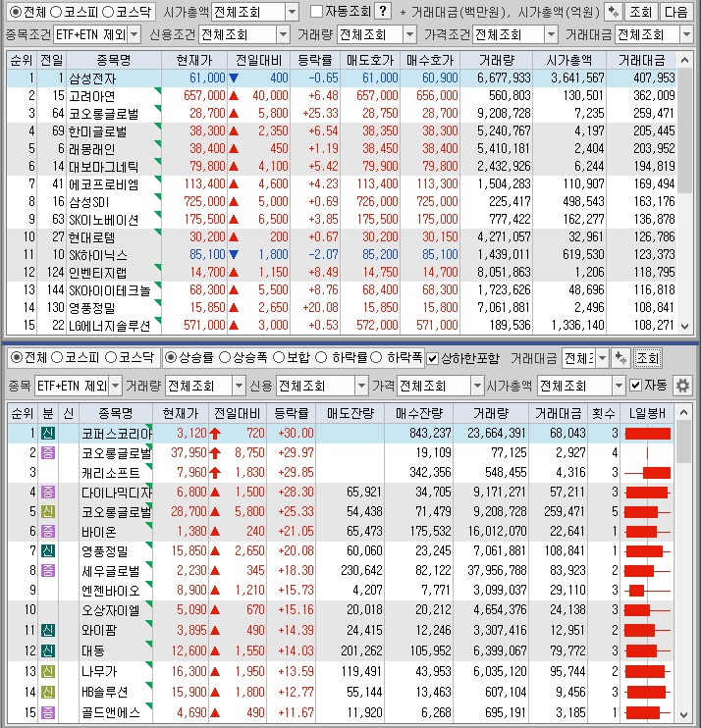
Task: Select 코스피 radio in top panel
Action: click(56, 12)
